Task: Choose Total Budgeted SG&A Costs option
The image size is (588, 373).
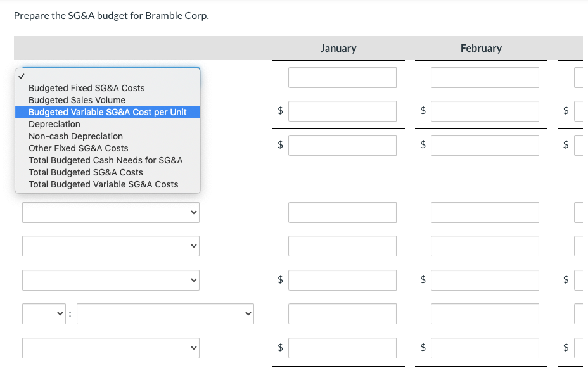Action: tap(86, 172)
